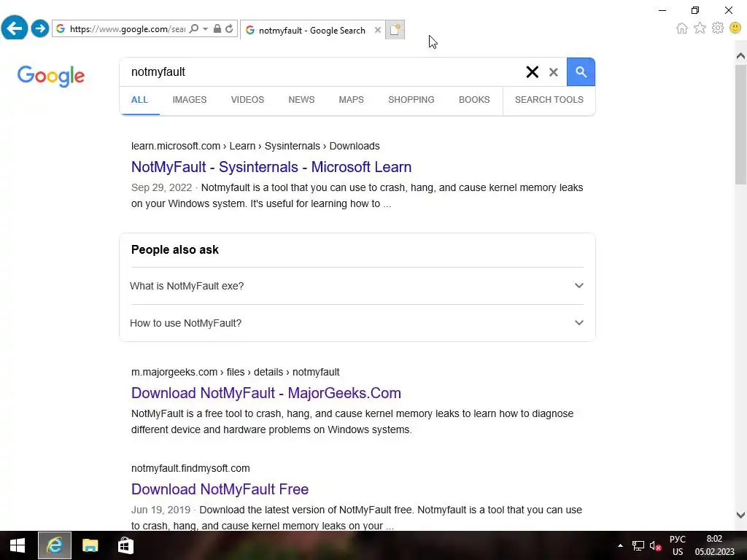Image resolution: width=747 pixels, height=560 pixels.
Task: Run the search with the blue magnifier button
Action: point(581,72)
